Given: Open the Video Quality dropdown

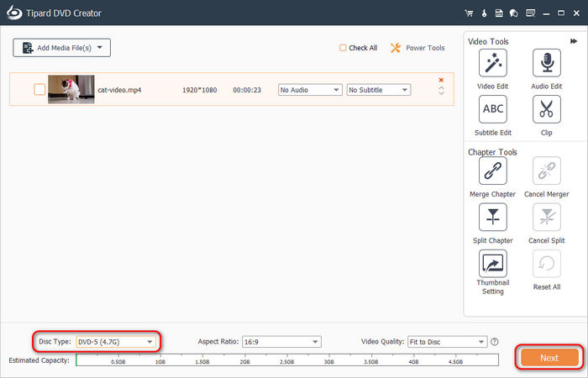Looking at the screenshot, I should point(447,342).
